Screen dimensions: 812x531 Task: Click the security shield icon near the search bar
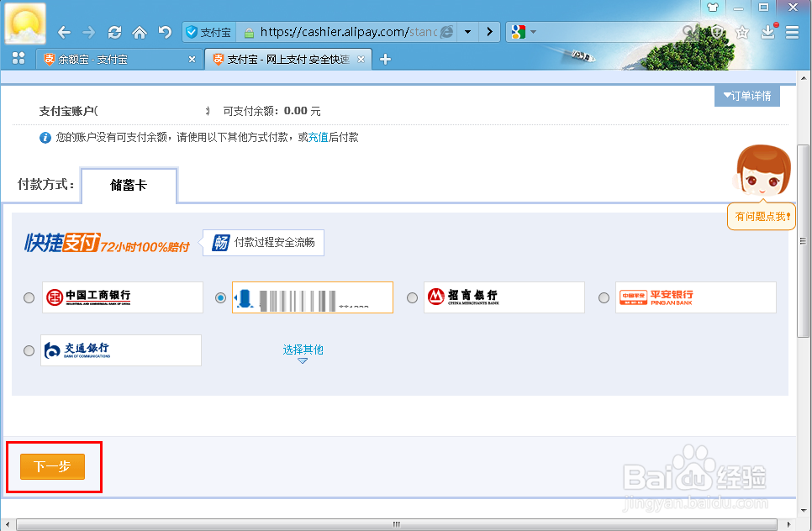(x=717, y=31)
